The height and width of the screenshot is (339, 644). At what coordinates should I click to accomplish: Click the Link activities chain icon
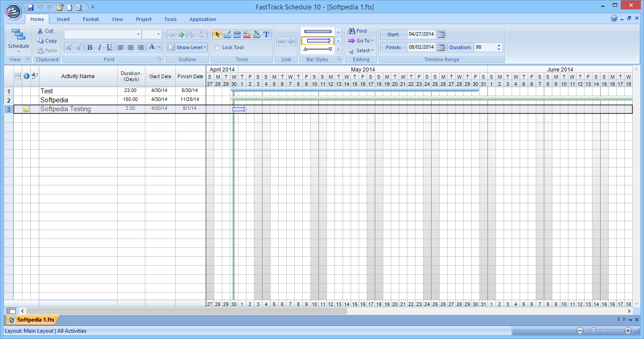281,41
